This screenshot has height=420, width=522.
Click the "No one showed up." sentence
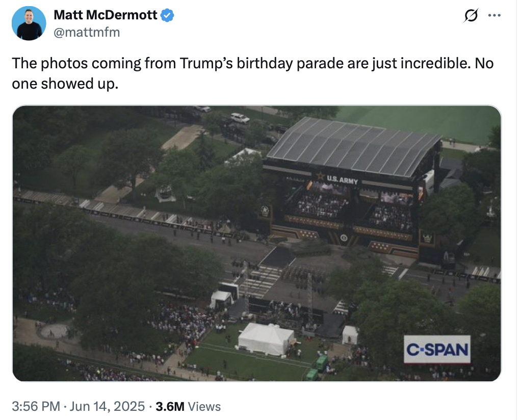65,84
